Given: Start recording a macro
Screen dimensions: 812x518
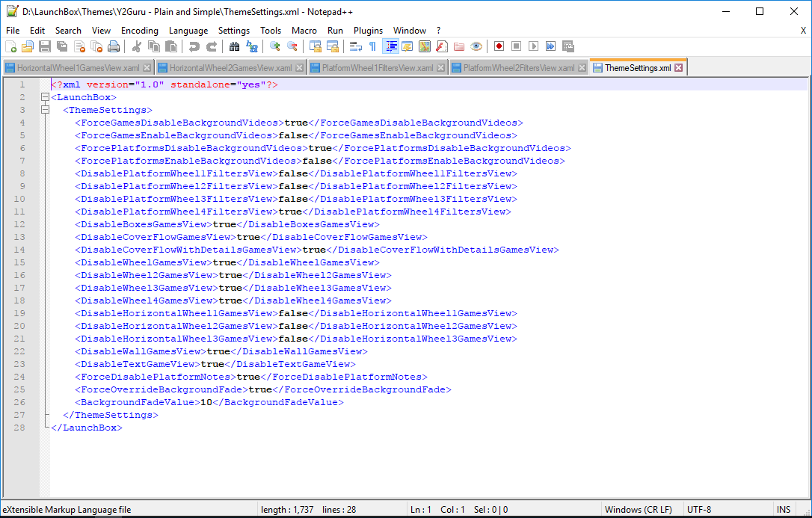Looking at the screenshot, I should [499, 46].
